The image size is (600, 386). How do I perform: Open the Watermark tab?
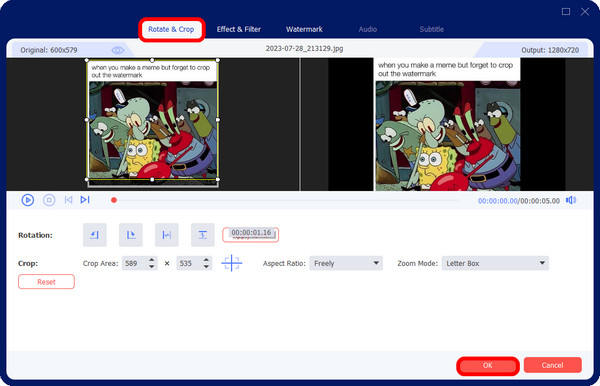(x=304, y=29)
